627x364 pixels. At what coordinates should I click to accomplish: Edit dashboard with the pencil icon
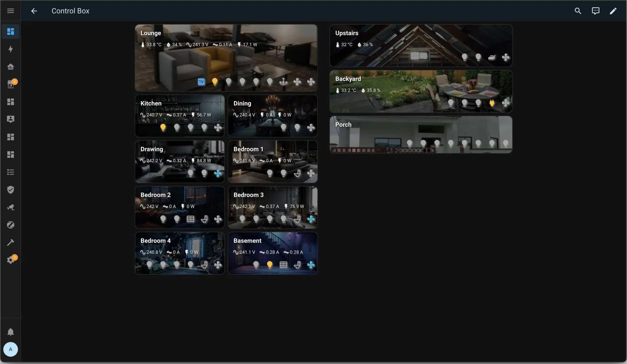[x=613, y=11]
